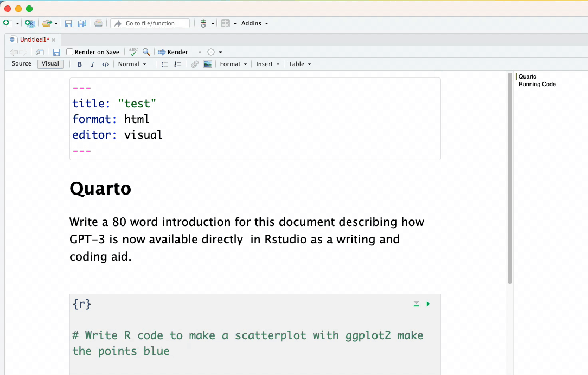Open the Normal paragraph style dropdown
This screenshot has height=375, width=588.
pos(132,64)
